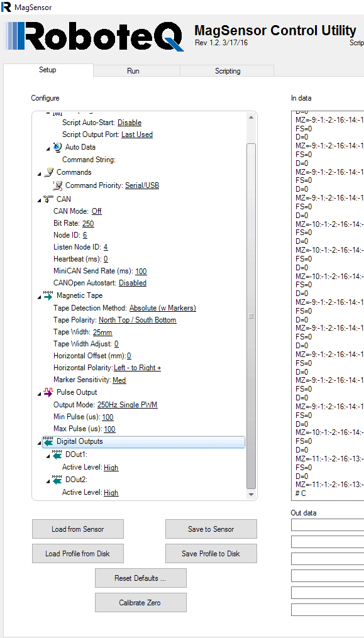The height and width of the screenshot is (638, 364).
Task: Collapse the DOut2 tree node
Action: pyautogui.click(x=48, y=481)
